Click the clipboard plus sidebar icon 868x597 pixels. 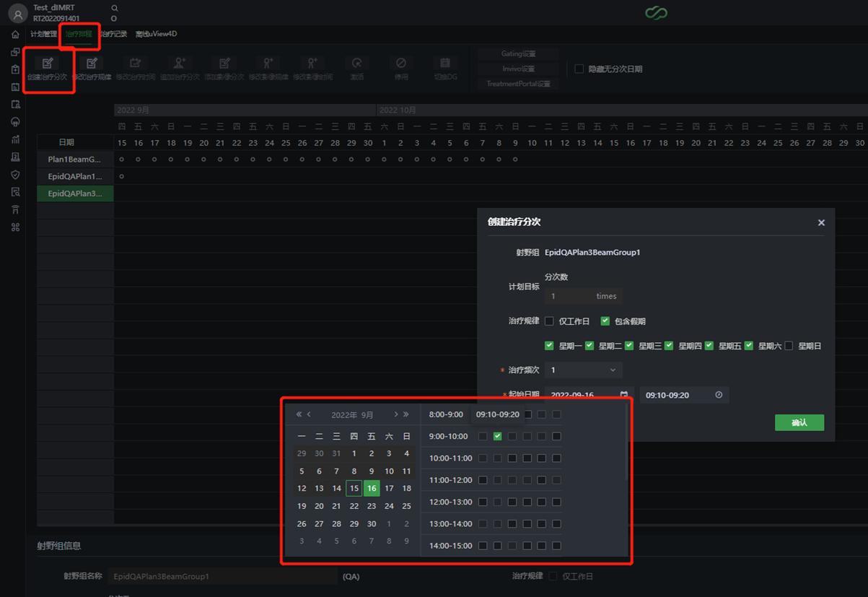pyautogui.click(x=15, y=69)
